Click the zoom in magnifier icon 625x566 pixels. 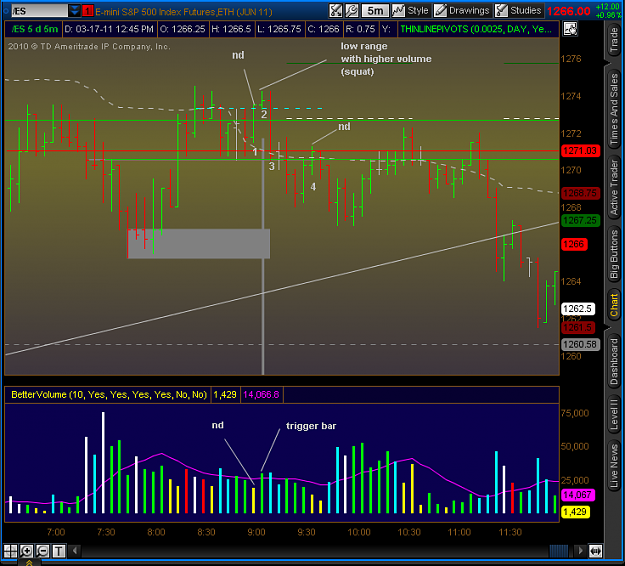26,551
